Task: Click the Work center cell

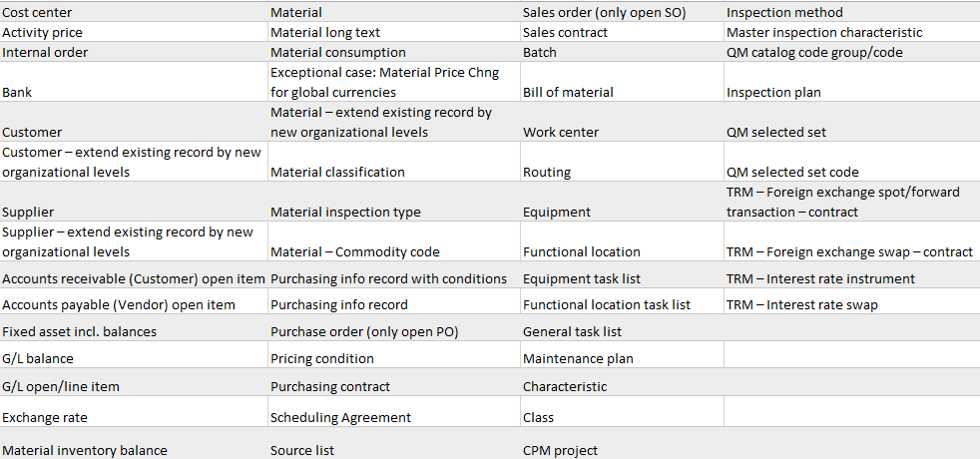Action: pos(561,132)
